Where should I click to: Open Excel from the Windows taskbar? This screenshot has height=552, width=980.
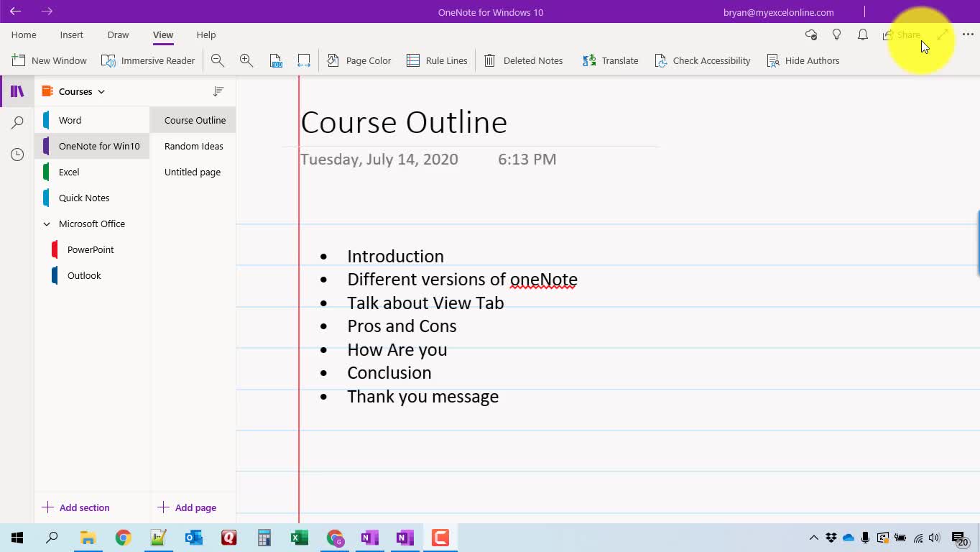coord(299,538)
